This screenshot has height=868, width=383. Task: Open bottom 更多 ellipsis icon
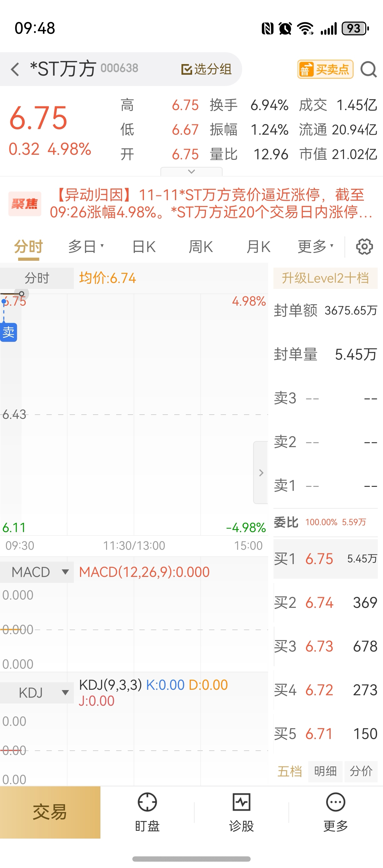(x=335, y=812)
